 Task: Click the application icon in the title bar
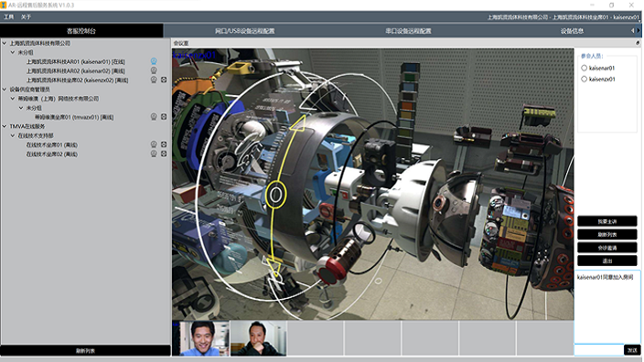pos(4,5)
